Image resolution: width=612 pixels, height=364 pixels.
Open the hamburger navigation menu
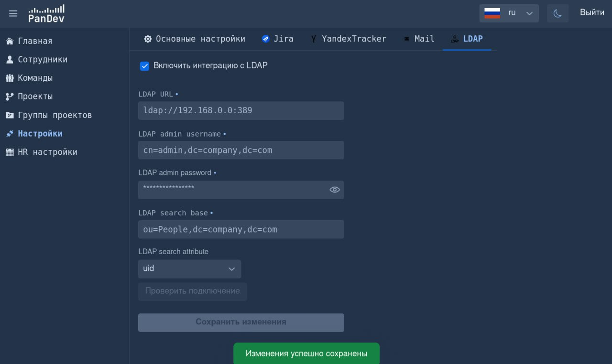pyautogui.click(x=13, y=13)
